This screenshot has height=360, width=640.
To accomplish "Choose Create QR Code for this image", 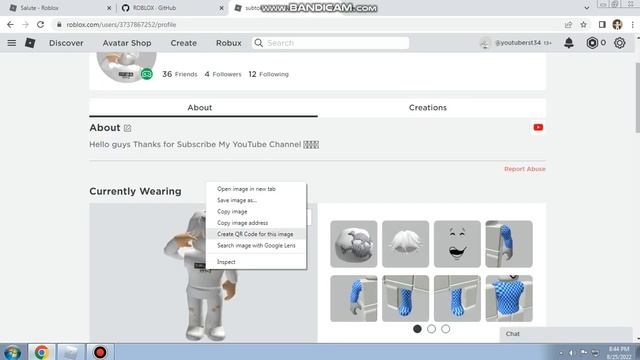I will click(x=256, y=234).
